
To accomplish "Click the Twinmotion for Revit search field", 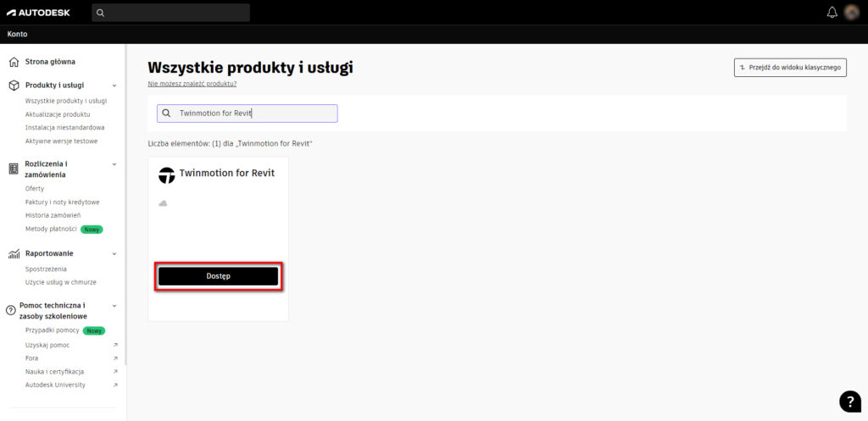I will [x=247, y=114].
